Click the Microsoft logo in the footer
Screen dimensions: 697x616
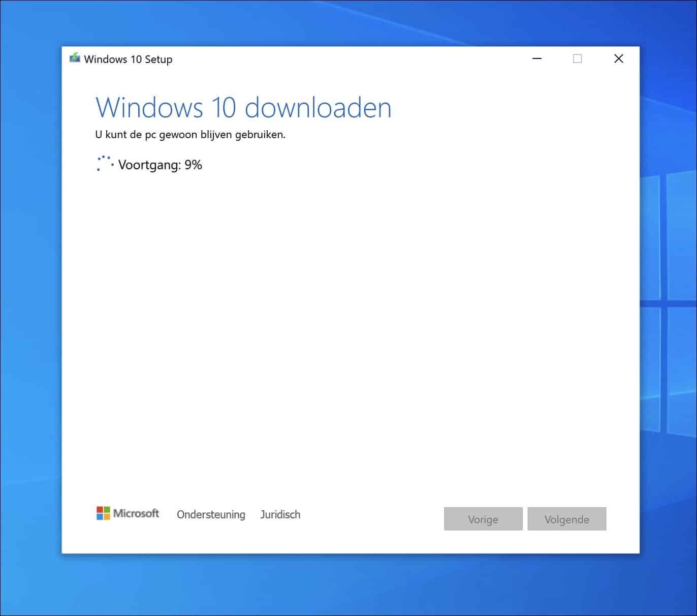pos(128,513)
